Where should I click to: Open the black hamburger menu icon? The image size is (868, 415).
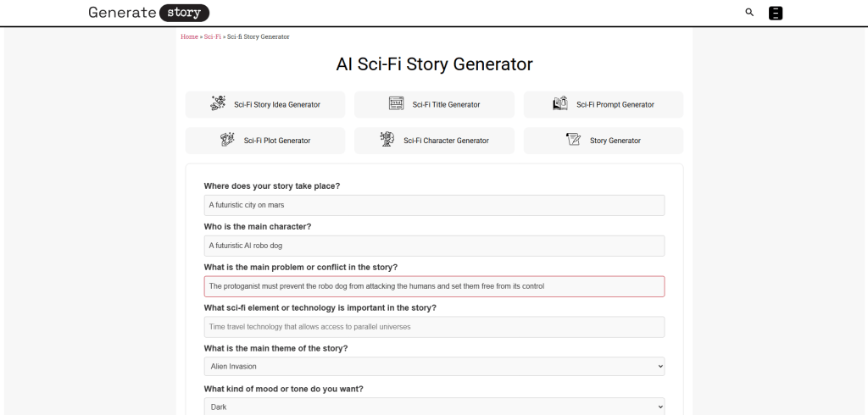(775, 13)
